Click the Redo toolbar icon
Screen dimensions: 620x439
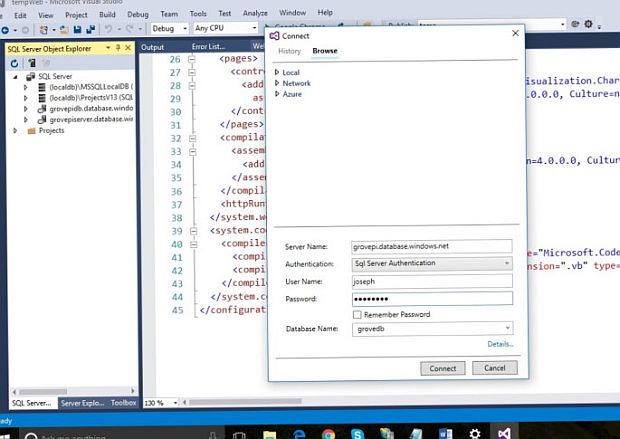(x=129, y=29)
